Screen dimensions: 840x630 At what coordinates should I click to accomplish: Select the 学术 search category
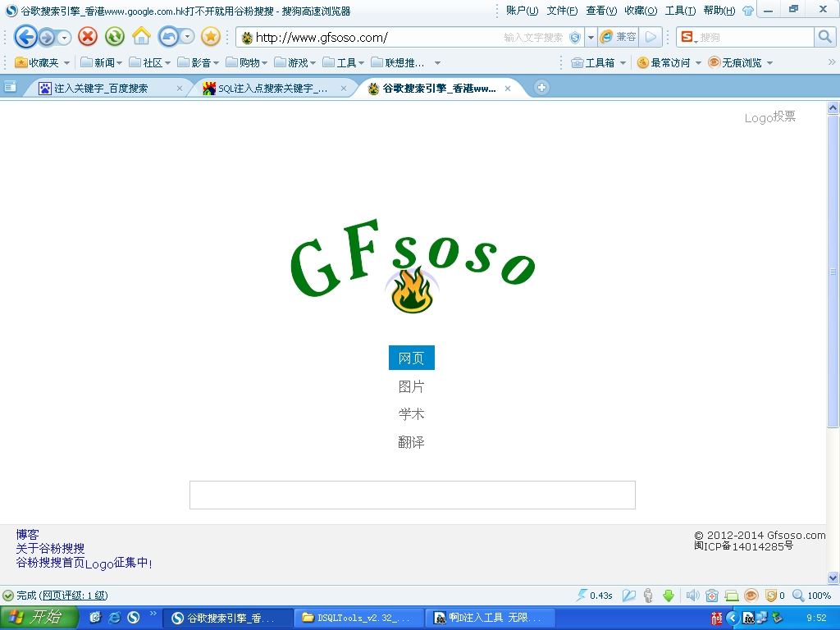point(412,414)
